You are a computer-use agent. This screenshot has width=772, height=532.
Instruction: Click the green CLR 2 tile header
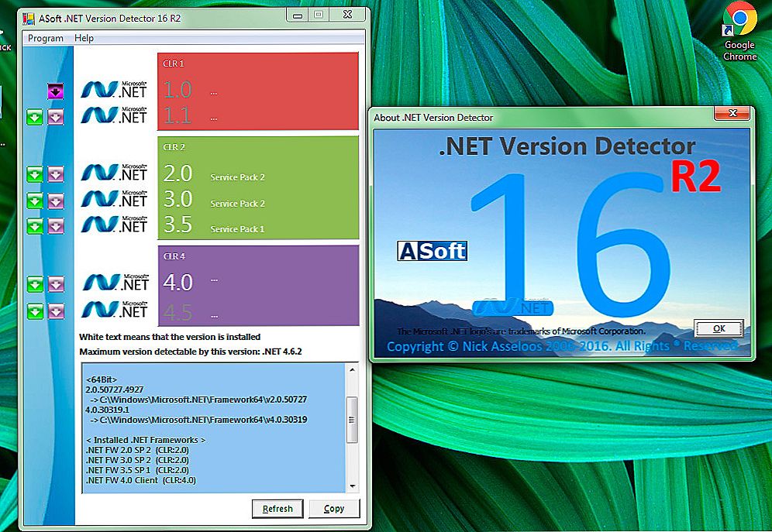(x=174, y=147)
